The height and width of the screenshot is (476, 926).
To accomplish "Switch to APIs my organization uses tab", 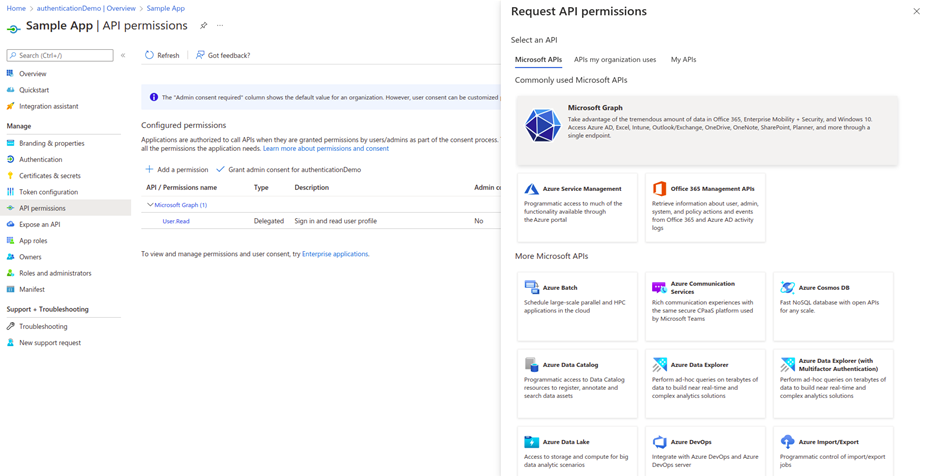I will pyautogui.click(x=615, y=60).
